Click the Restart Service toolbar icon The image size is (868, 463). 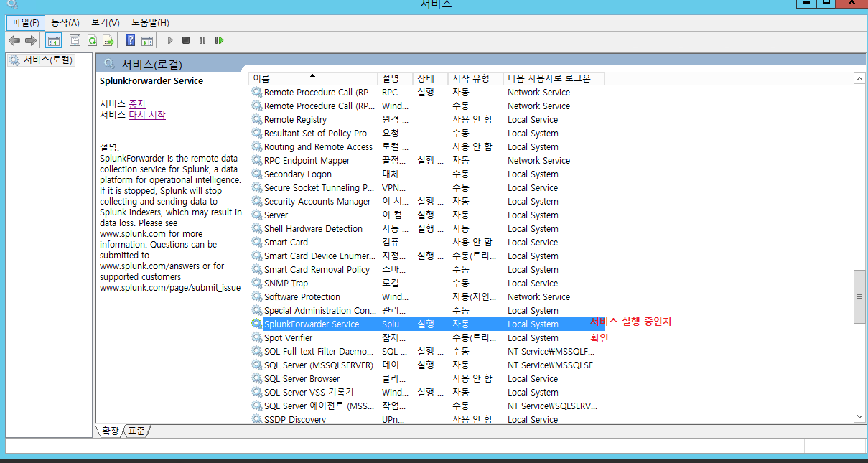[219, 40]
